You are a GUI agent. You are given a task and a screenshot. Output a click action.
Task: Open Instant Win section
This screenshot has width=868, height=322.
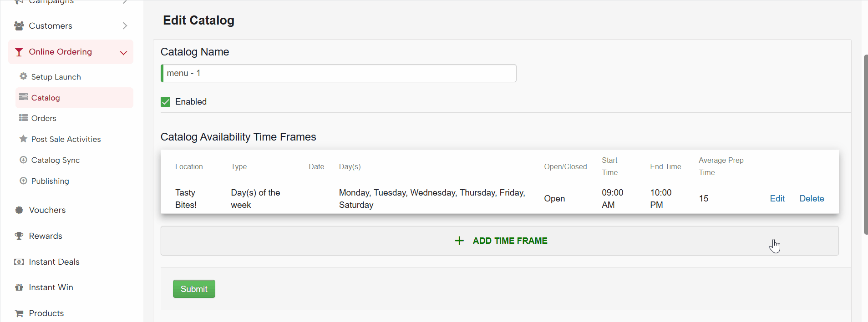tap(51, 287)
